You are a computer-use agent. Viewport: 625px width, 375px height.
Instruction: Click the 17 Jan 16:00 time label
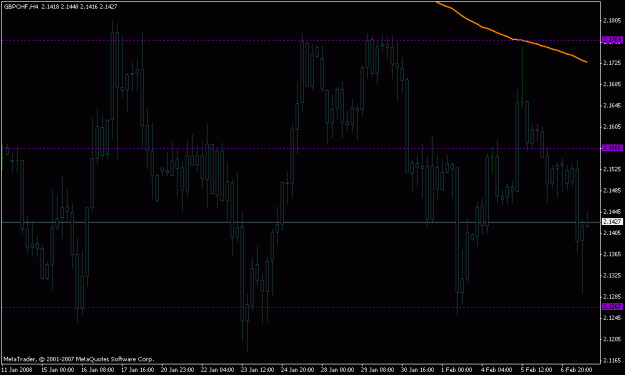(138, 370)
